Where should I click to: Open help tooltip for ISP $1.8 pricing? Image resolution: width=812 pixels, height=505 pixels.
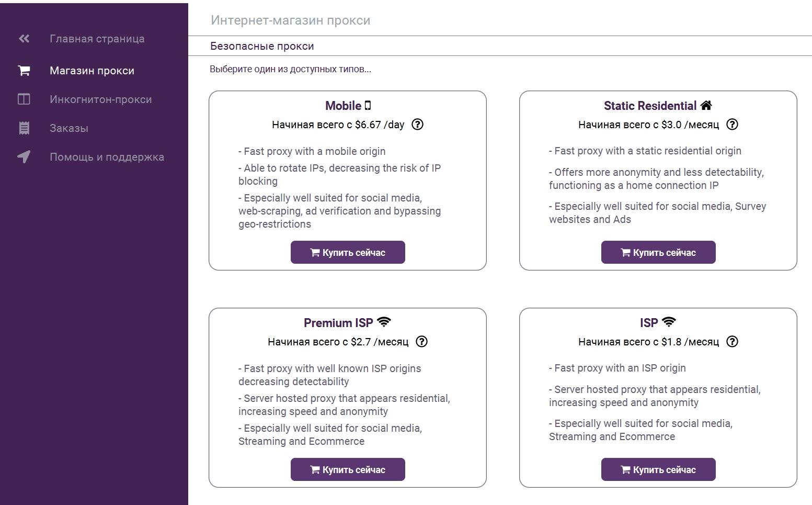[x=733, y=342]
